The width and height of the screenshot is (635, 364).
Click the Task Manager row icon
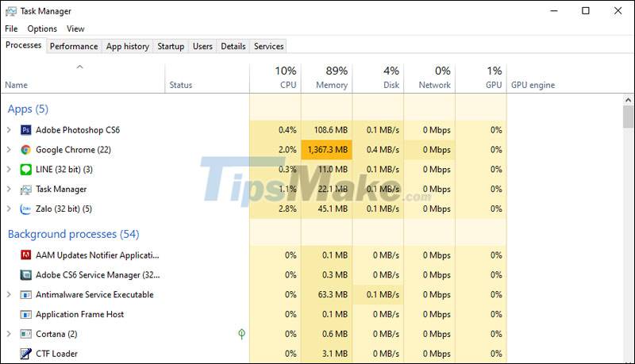(26, 190)
